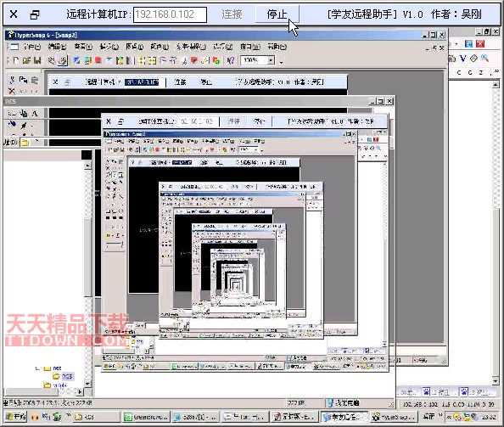This screenshot has height=427, width=504.
Task: Click the magnifier icon in right window toolbar
Action: (484, 58)
